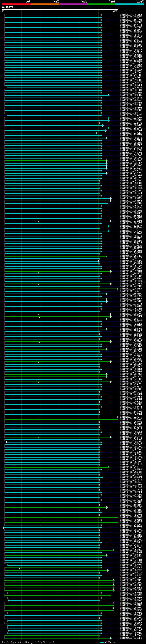Select UniRef100_A9NPP8 label
Image resolution: width=146 pixels, height=644 pixels.
coord(131,103)
